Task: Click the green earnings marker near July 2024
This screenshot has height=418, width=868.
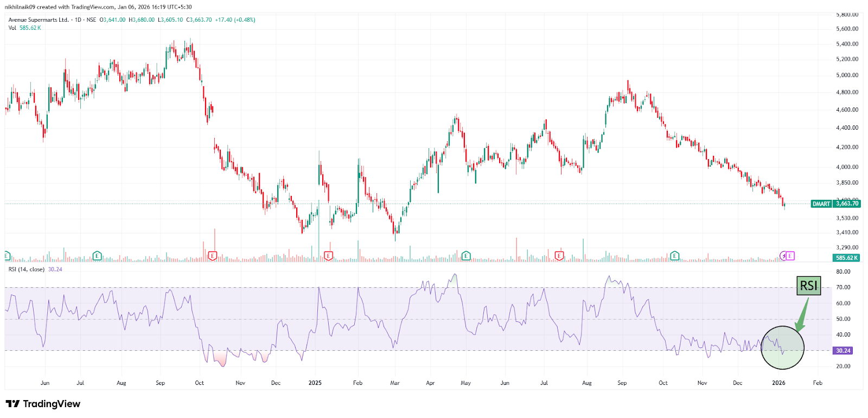Action: [x=97, y=256]
